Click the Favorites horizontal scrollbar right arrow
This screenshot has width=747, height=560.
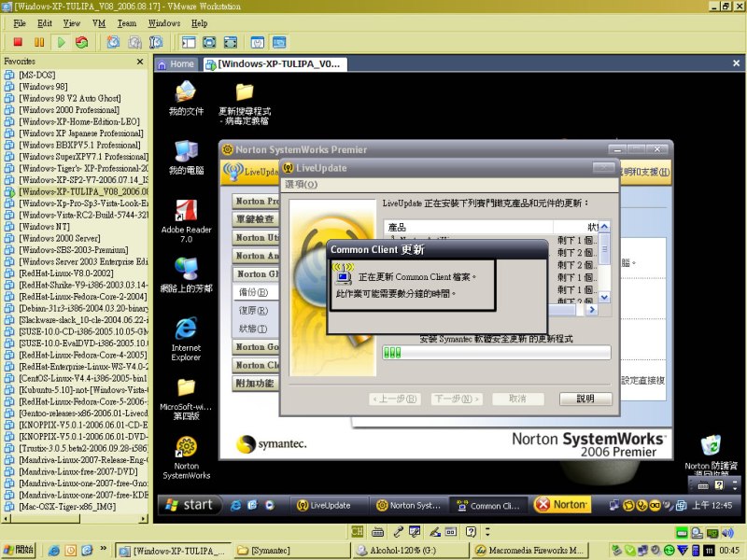[x=144, y=518]
